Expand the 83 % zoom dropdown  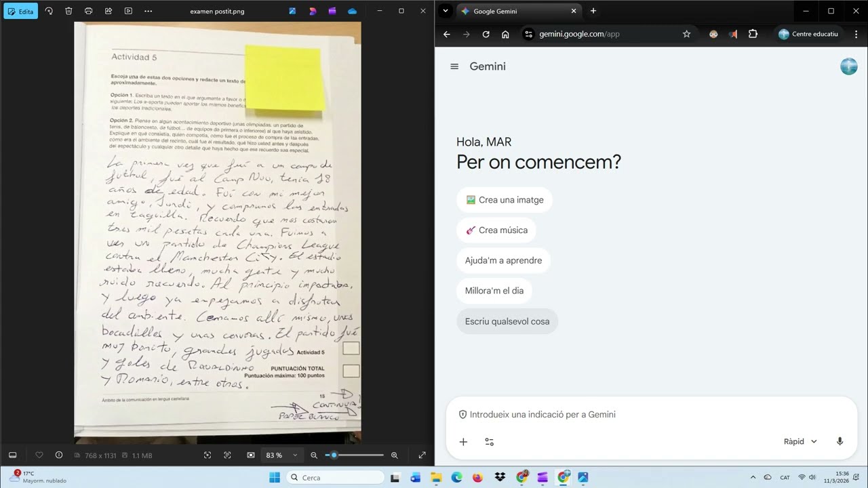tap(281, 455)
